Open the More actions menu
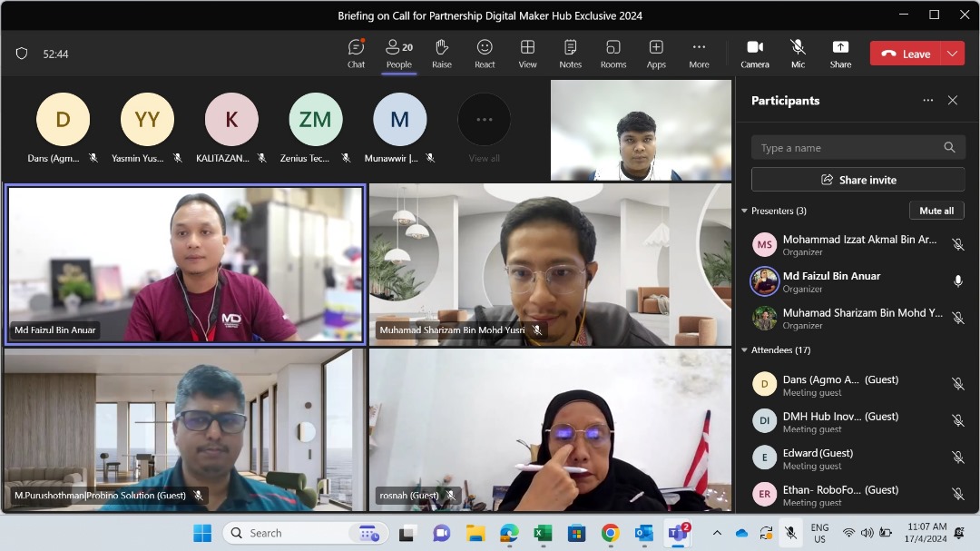Viewport: 980px width, 551px height. point(699,53)
